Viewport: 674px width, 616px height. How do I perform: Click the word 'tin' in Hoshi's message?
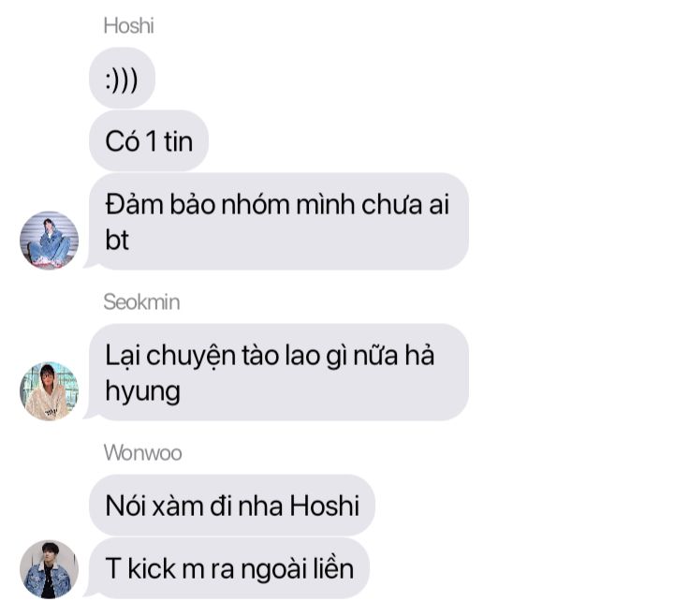[178, 141]
